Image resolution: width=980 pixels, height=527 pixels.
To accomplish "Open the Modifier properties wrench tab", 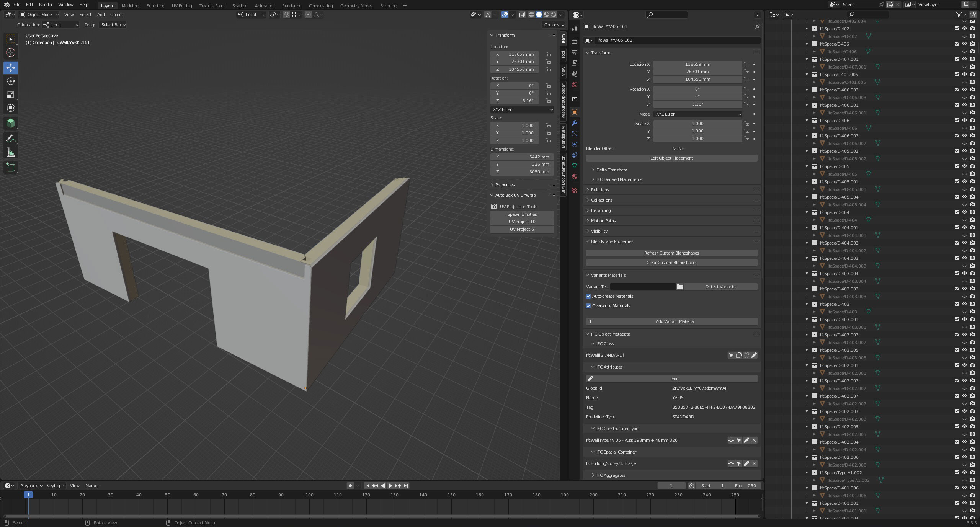I will (x=574, y=123).
